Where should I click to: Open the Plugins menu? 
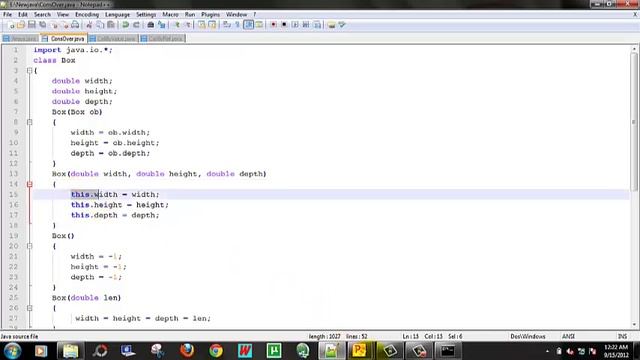pos(211,14)
